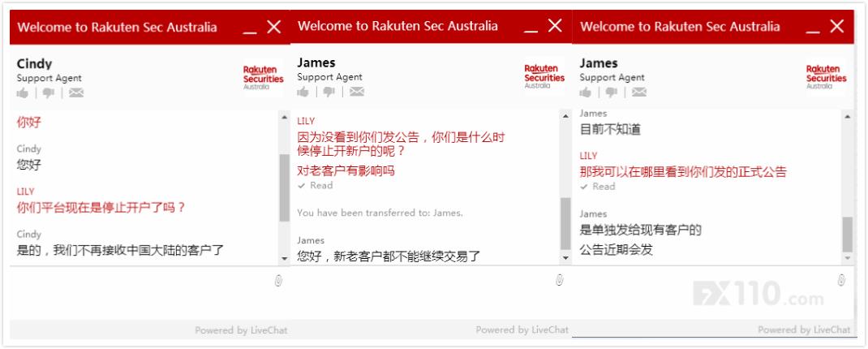Scrollbar thumb in middle chat window
The height and width of the screenshot is (349, 868).
565,224
